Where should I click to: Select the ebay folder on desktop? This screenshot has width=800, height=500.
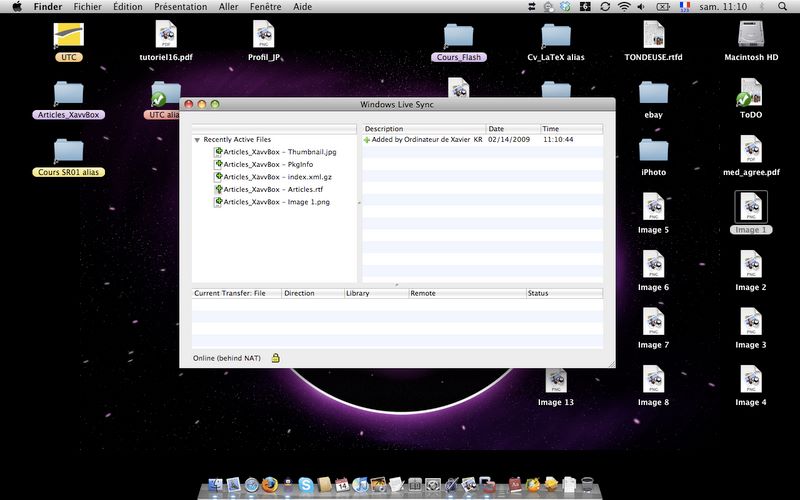coord(654,100)
